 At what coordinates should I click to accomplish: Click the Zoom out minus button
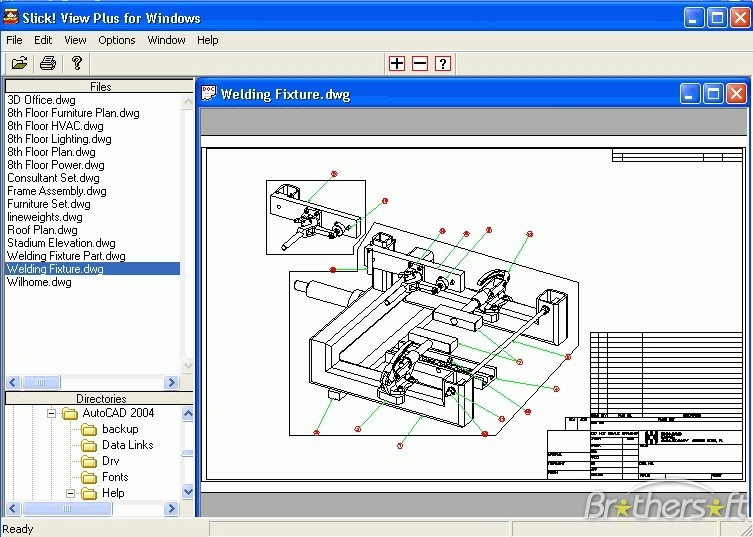coord(420,63)
